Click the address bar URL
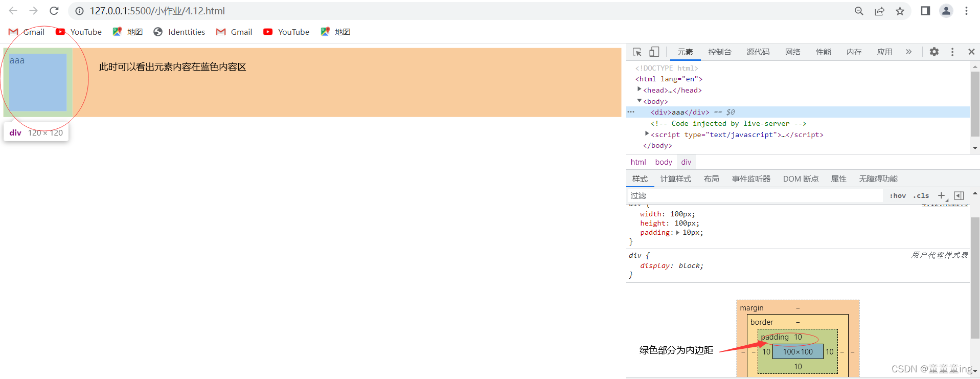Image resolution: width=980 pixels, height=379 pixels. point(157,11)
